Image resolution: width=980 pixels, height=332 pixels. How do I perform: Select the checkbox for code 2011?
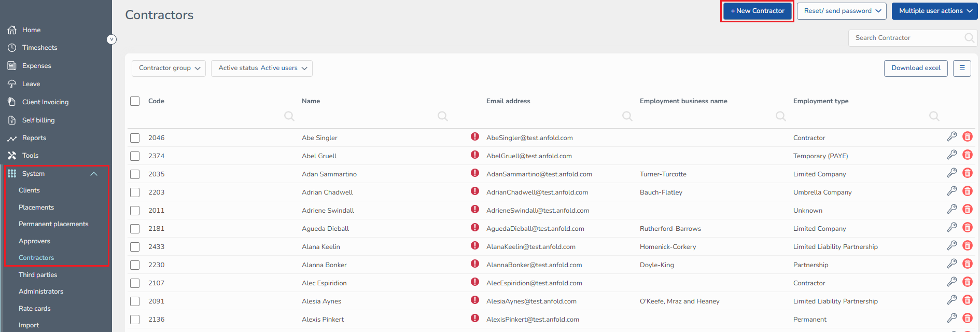[135, 211]
